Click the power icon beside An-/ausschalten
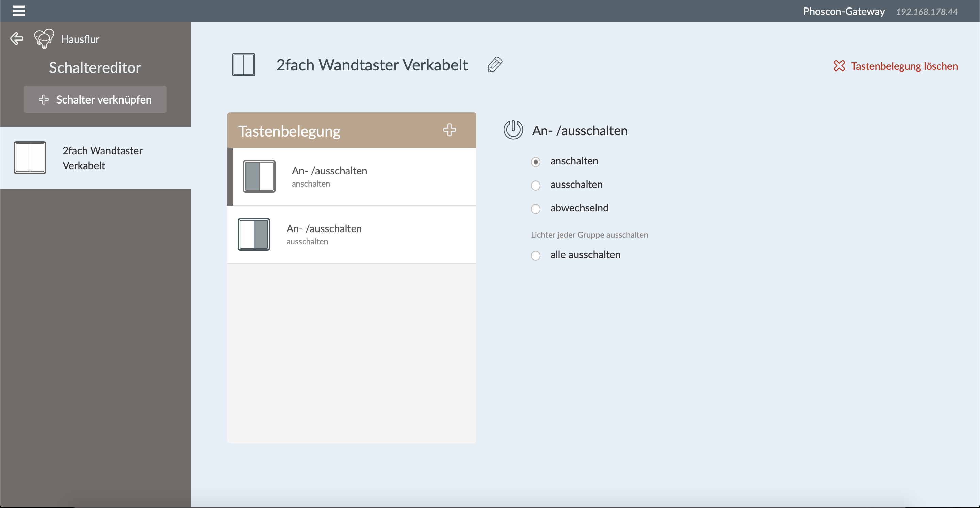Image resolution: width=980 pixels, height=508 pixels. coord(513,130)
